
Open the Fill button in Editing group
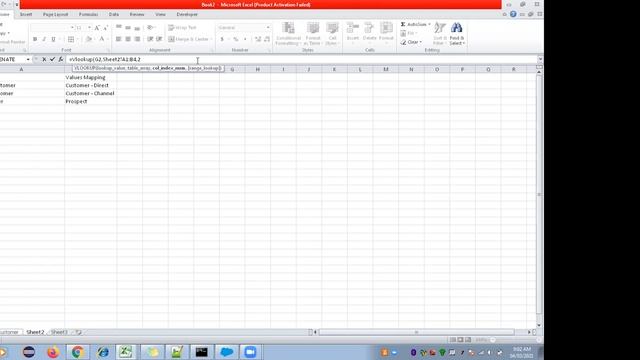tap(407, 33)
